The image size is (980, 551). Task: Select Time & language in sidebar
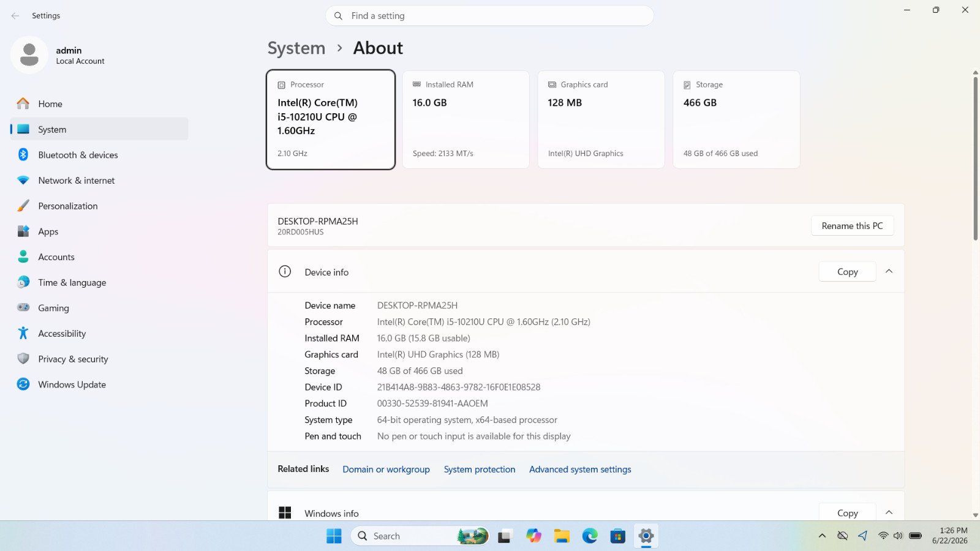[x=99, y=283]
